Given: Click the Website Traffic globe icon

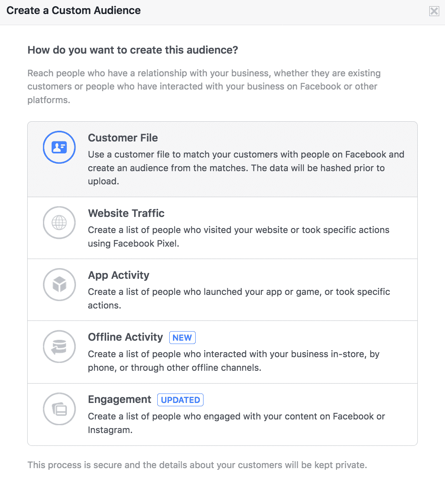Looking at the screenshot, I should tap(59, 223).
